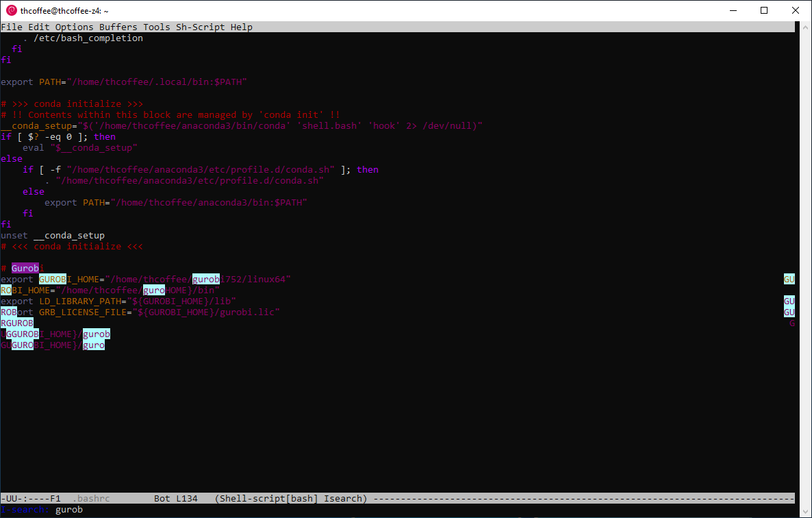Minimize the terminal window

tap(733, 10)
